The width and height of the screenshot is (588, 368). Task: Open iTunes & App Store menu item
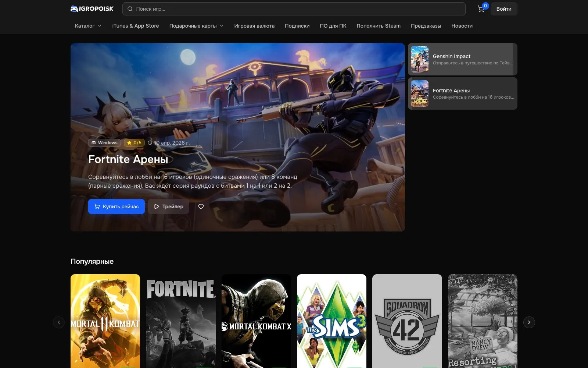click(136, 26)
